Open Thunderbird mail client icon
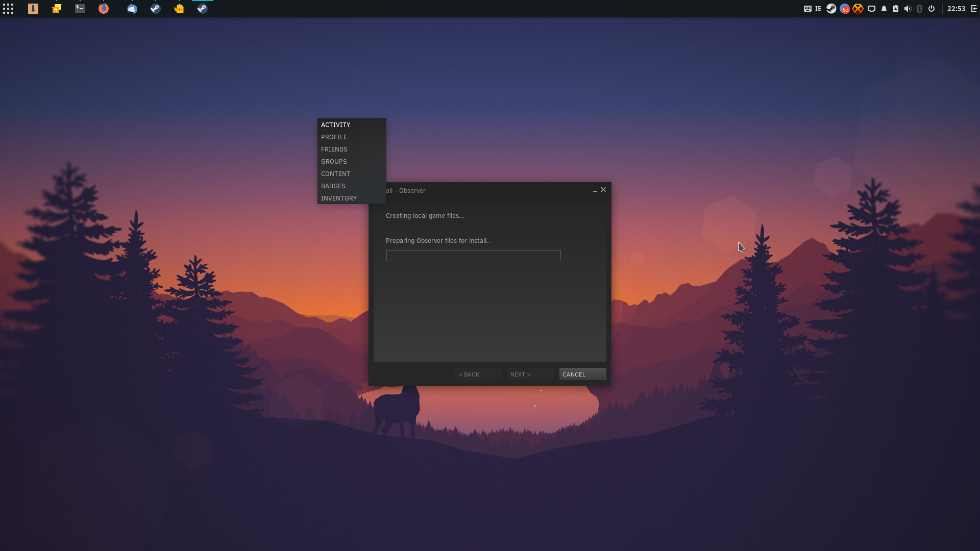Screen dimensions: 980x551 (x=132, y=9)
